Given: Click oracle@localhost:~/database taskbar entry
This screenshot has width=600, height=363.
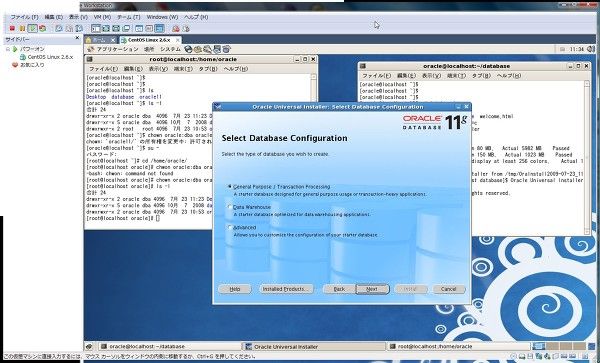Looking at the screenshot, I should coord(170,347).
